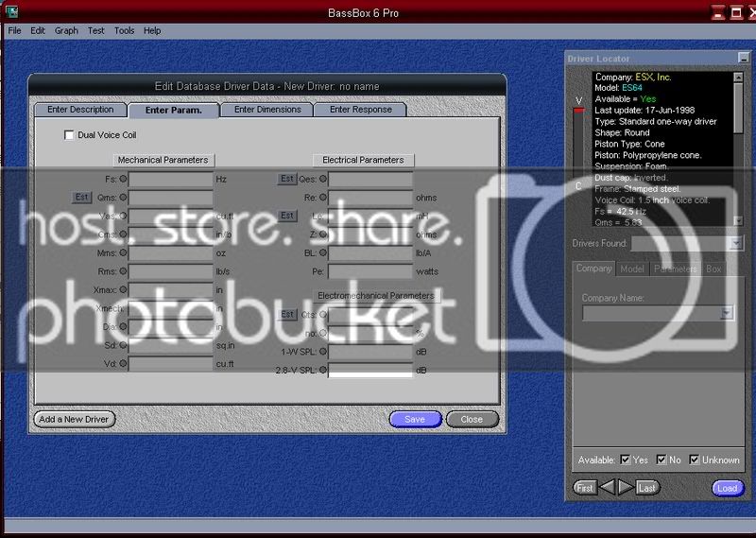Go to the next driver arrow
This screenshot has width=756, height=538.
point(626,487)
